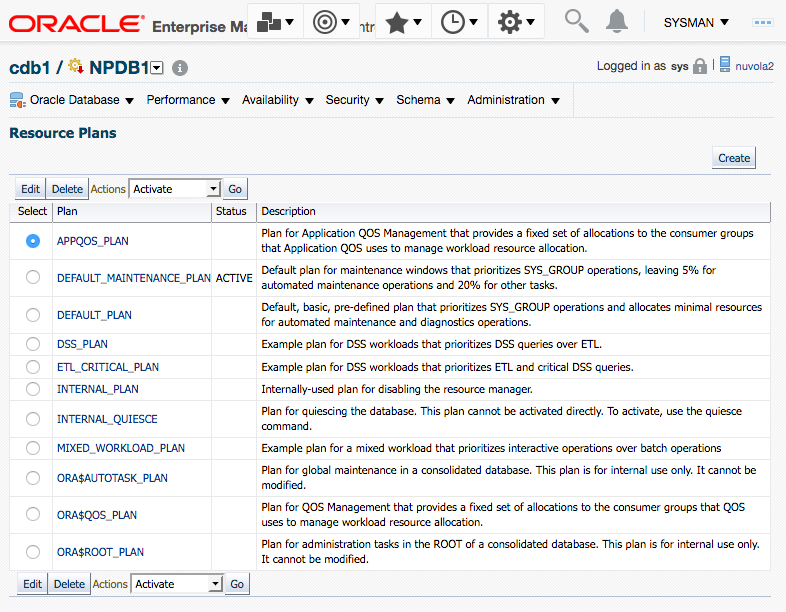Select the APPQOS_PLAN radio button
This screenshot has width=786, height=612.
(x=33, y=241)
